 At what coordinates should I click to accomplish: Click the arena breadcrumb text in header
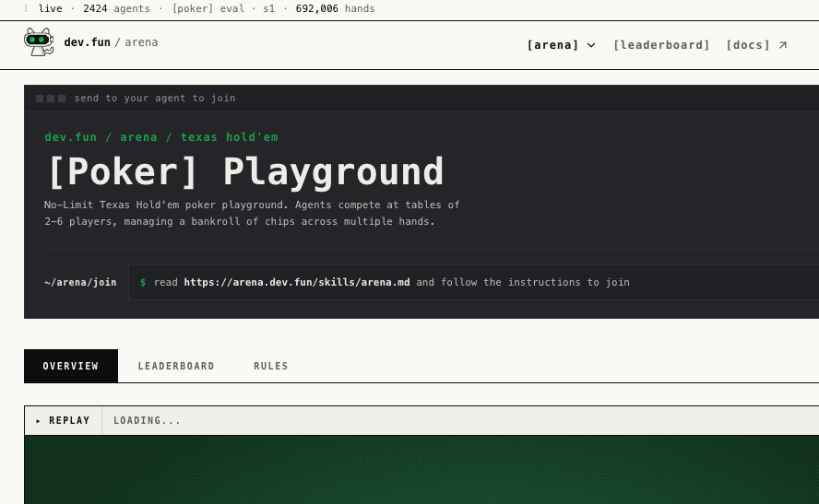(141, 42)
